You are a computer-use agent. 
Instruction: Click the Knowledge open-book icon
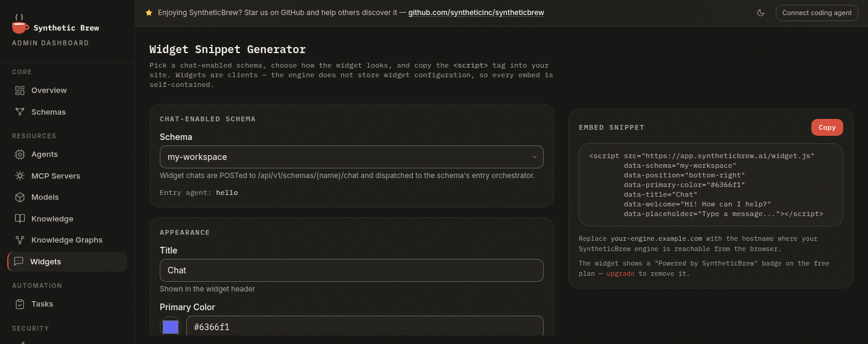[x=20, y=219]
